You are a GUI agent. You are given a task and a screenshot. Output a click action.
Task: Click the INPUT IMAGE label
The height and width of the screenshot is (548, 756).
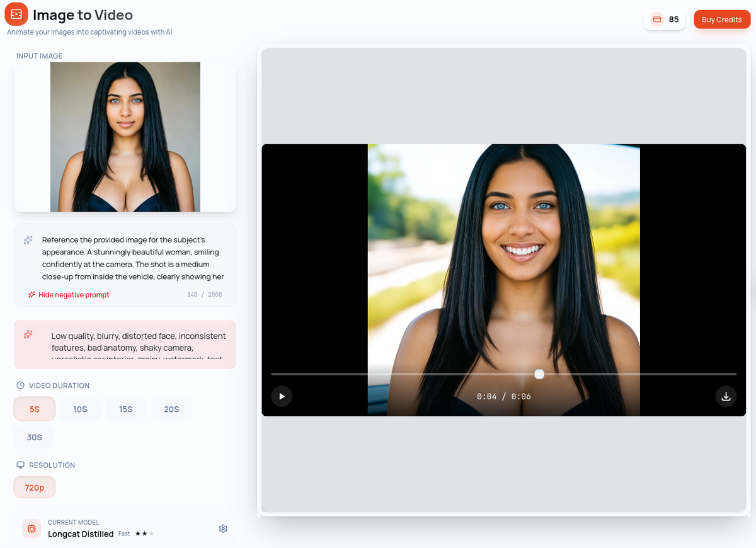tap(39, 56)
